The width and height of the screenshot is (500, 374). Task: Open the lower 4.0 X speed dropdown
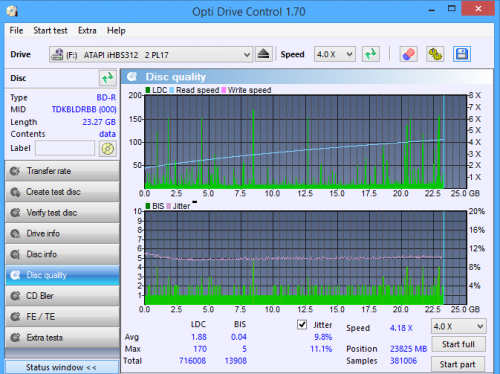tap(458, 326)
